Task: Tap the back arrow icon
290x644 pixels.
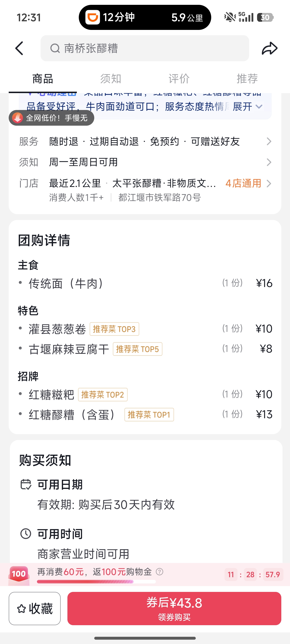Action: click(19, 48)
